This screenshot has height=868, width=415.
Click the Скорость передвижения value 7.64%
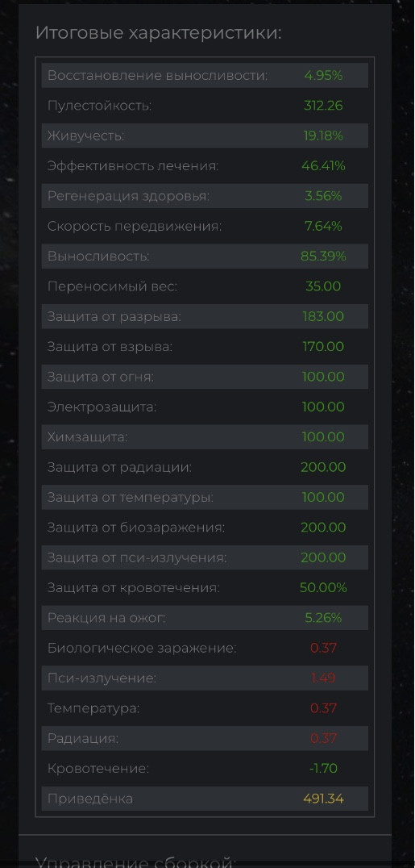[x=323, y=226]
